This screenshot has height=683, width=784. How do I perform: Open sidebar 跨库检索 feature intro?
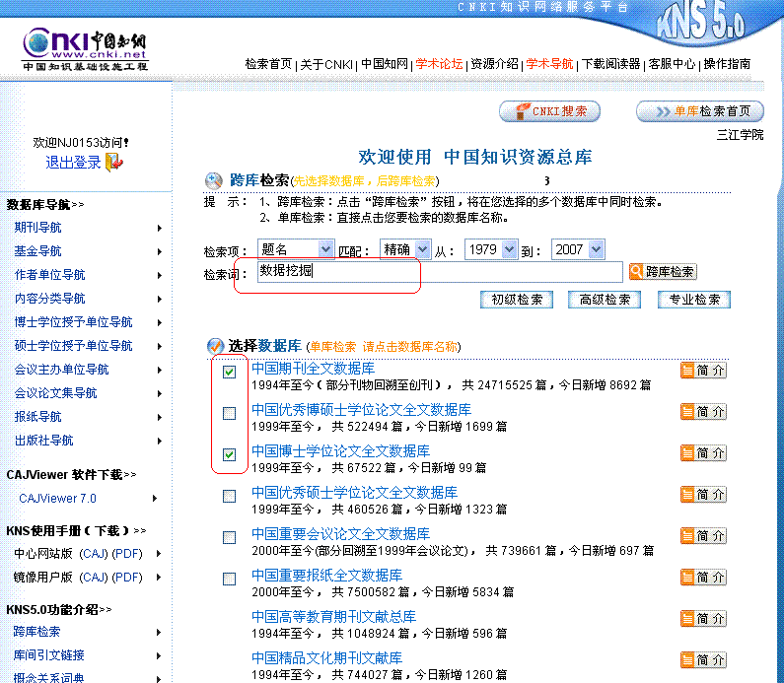pyautogui.click(x=37, y=632)
